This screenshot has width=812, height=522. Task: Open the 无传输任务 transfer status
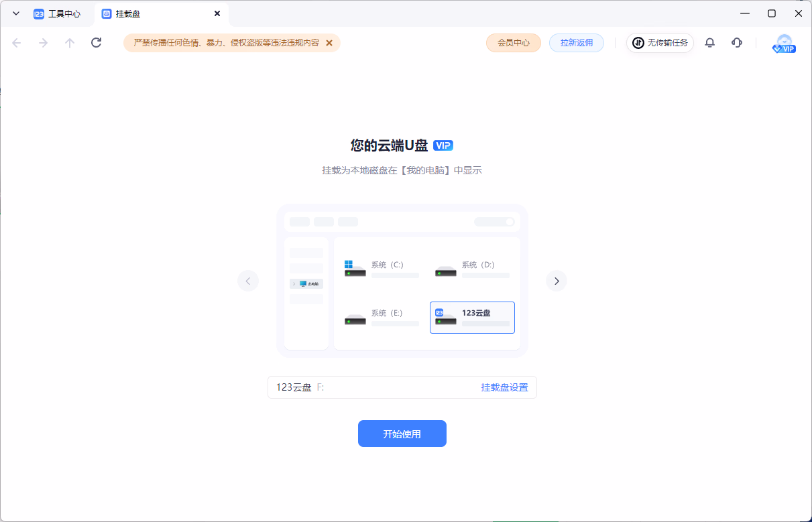point(660,43)
